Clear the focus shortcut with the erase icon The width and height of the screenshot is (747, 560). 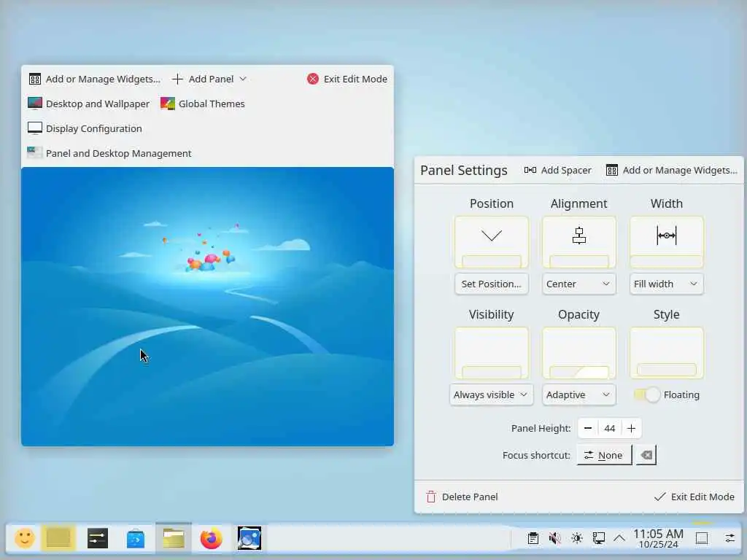coord(646,455)
